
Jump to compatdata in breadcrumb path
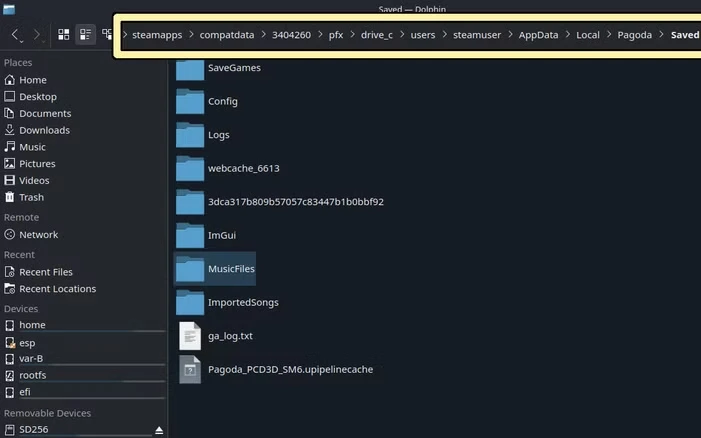click(227, 35)
